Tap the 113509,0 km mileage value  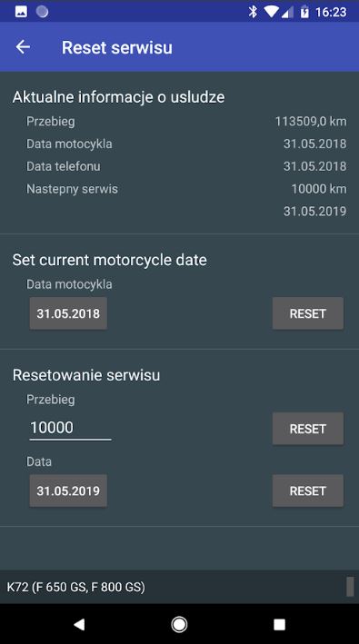pyautogui.click(x=311, y=122)
